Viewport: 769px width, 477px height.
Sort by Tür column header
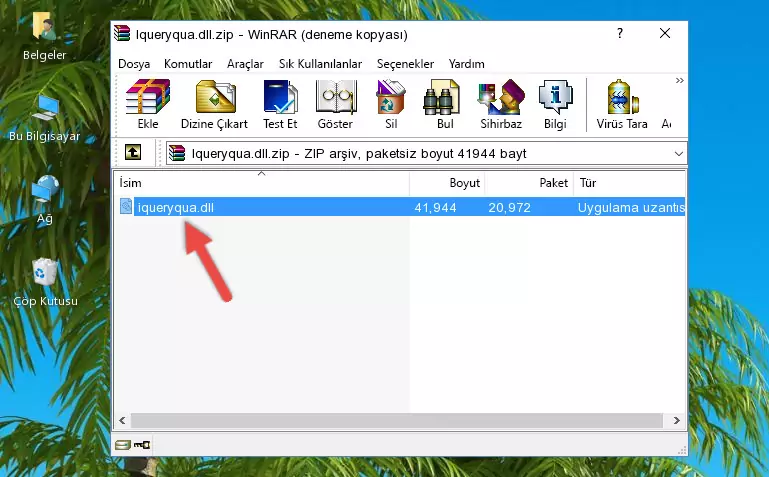[629, 183]
